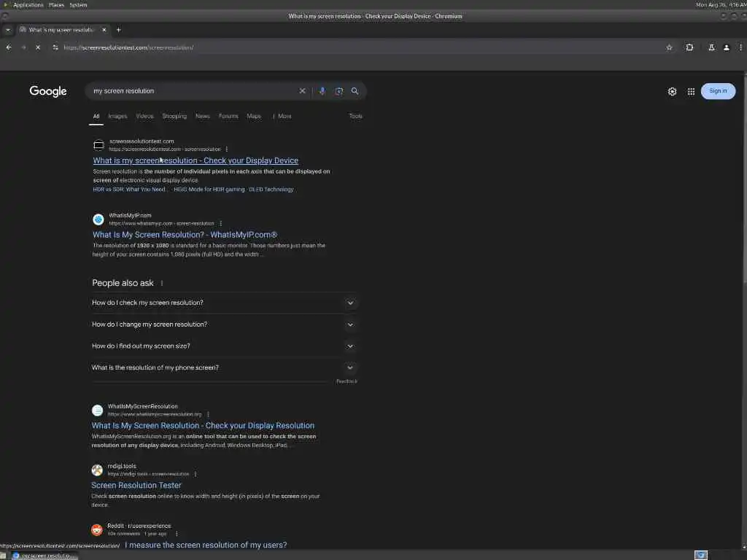Open options dots for mdigi.tools result
The height and width of the screenshot is (560, 747).
click(196, 474)
